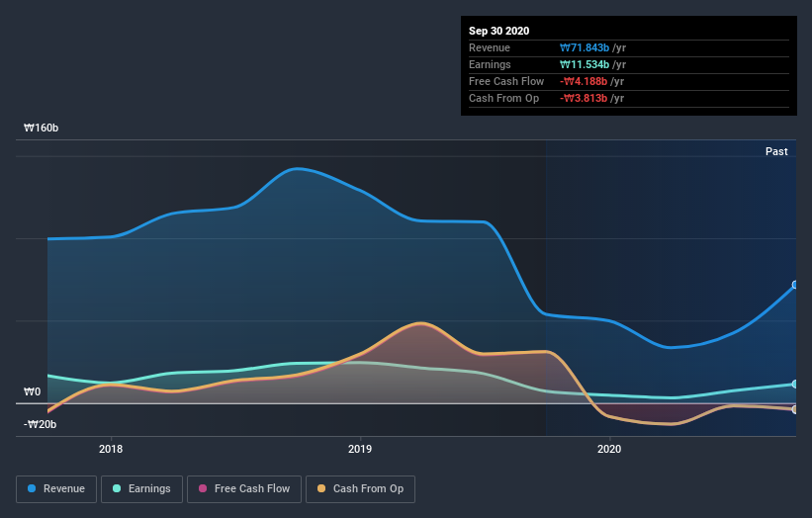This screenshot has height=518, width=812.
Task: Click the -₩20b y-axis label
Action: (40, 424)
